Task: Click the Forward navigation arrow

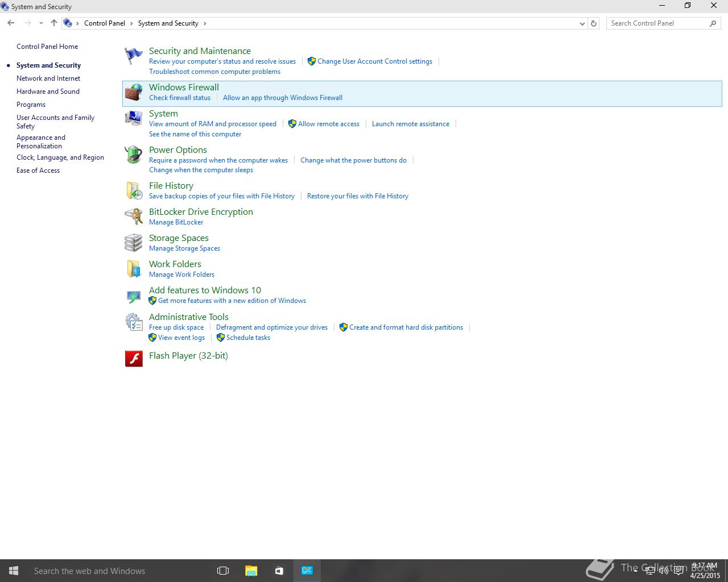Action: (x=27, y=23)
